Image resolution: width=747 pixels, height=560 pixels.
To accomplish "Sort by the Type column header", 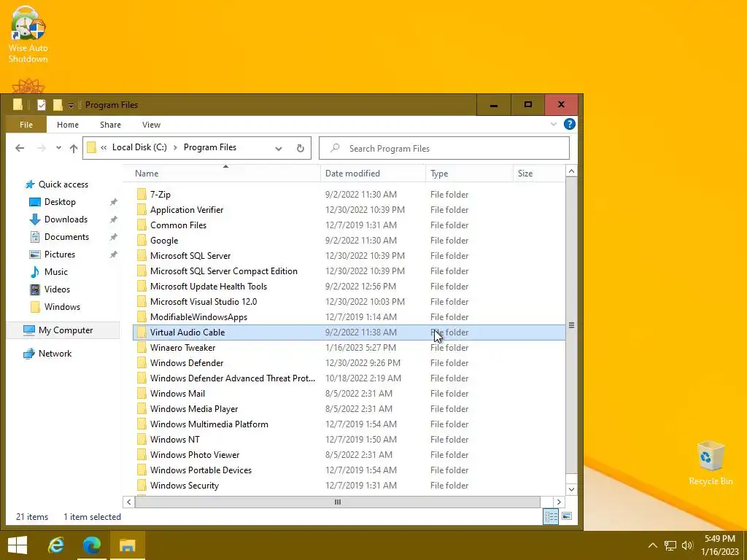I will pos(469,174).
